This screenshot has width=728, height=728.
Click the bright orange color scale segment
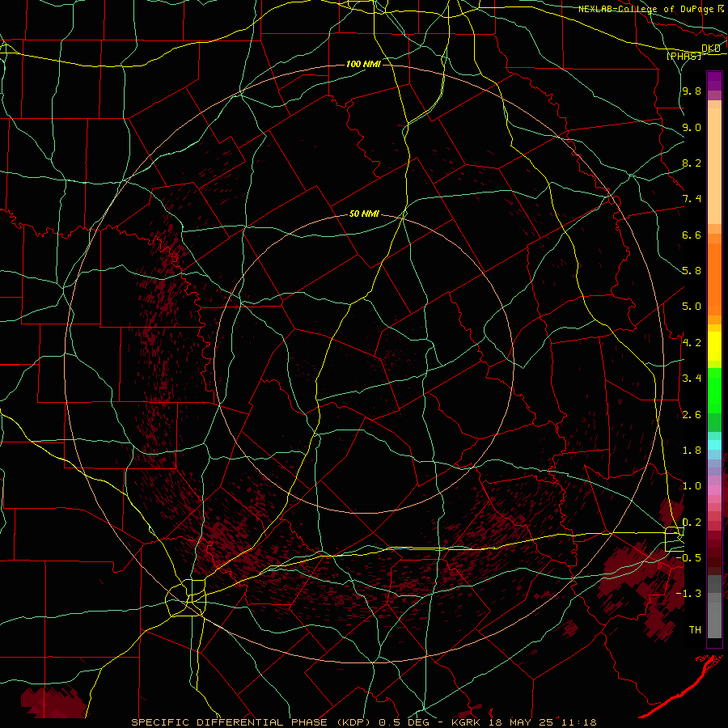[714, 280]
